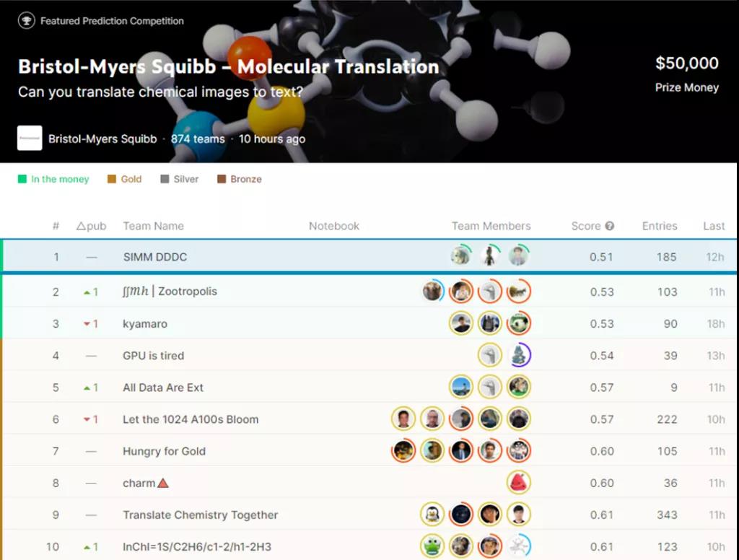This screenshot has height=560, width=739.
Task: Click the Score help question mark icon
Action: [x=609, y=226]
